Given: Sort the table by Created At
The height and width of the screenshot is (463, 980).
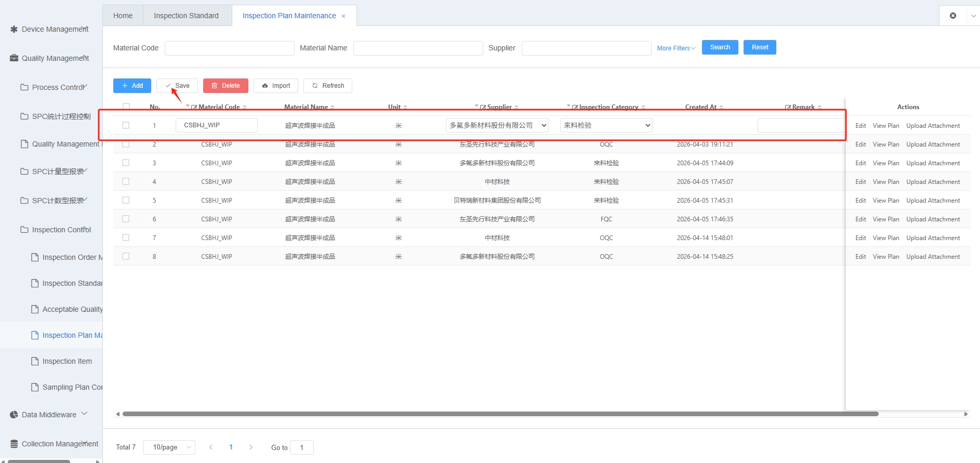Looking at the screenshot, I should (721, 107).
